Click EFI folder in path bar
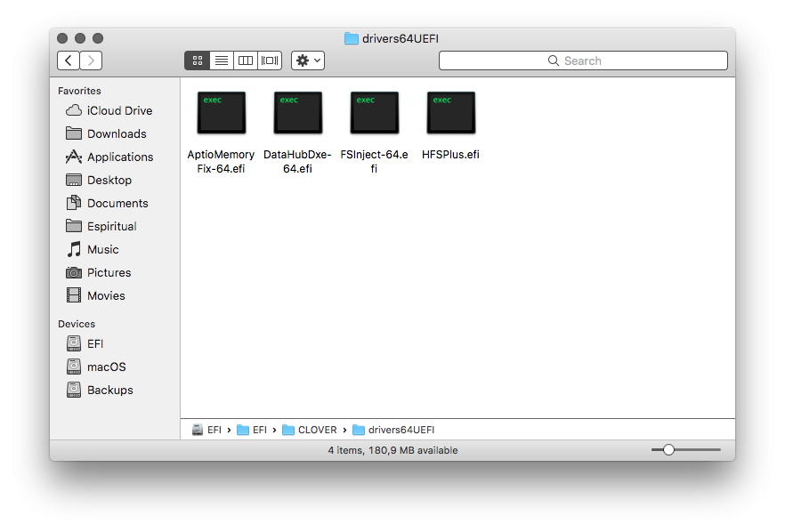 (252, 430)
